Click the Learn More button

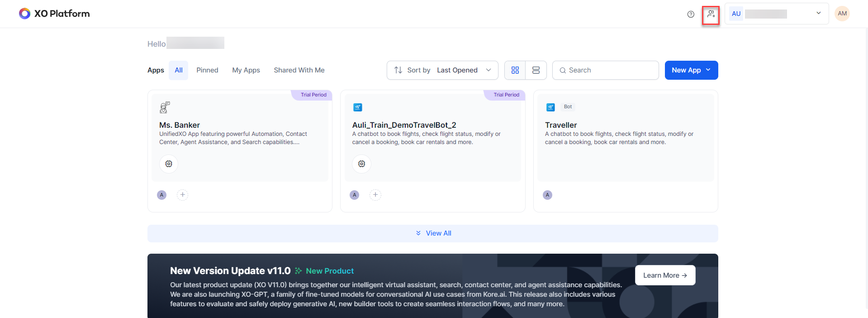(664, 275)
